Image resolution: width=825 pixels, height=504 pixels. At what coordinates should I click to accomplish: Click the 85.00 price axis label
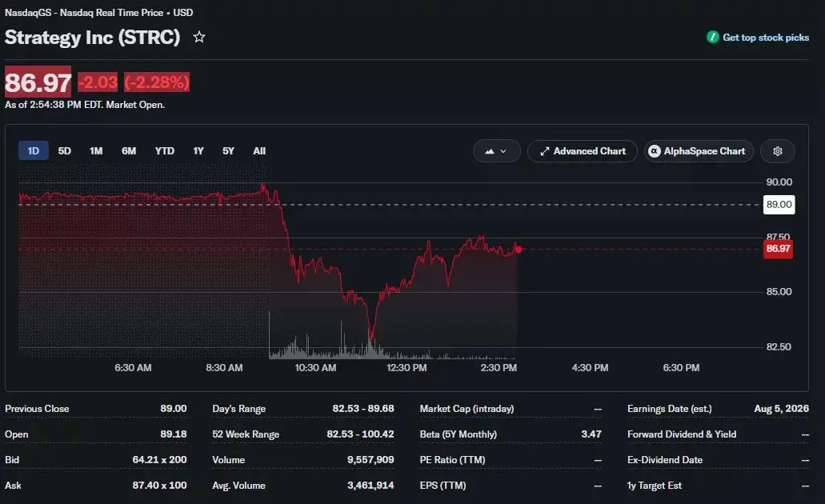[779, 291]
